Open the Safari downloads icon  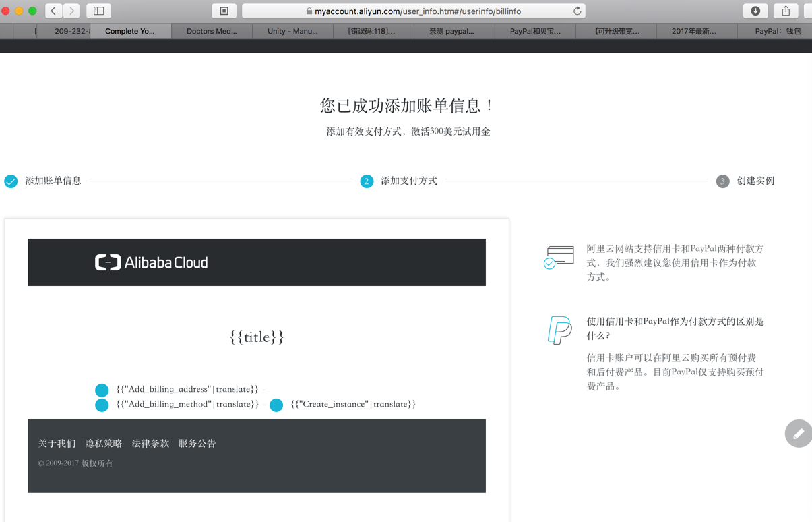click(755, 11)
